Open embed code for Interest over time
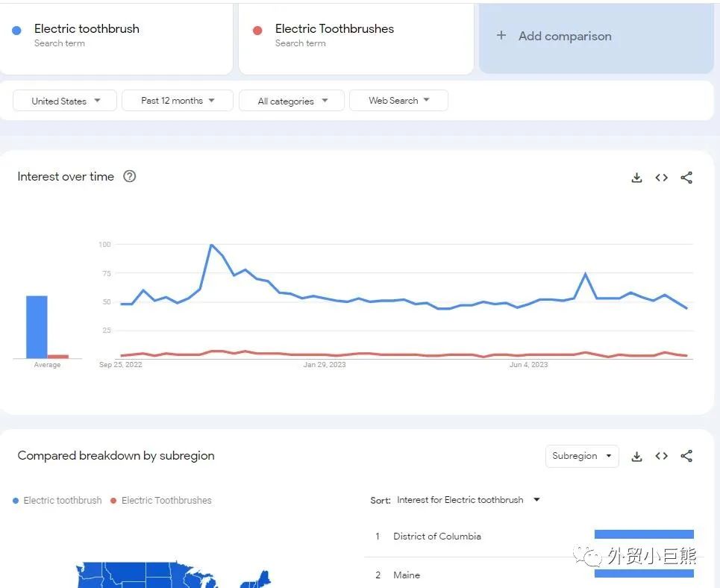 (661, 178)
